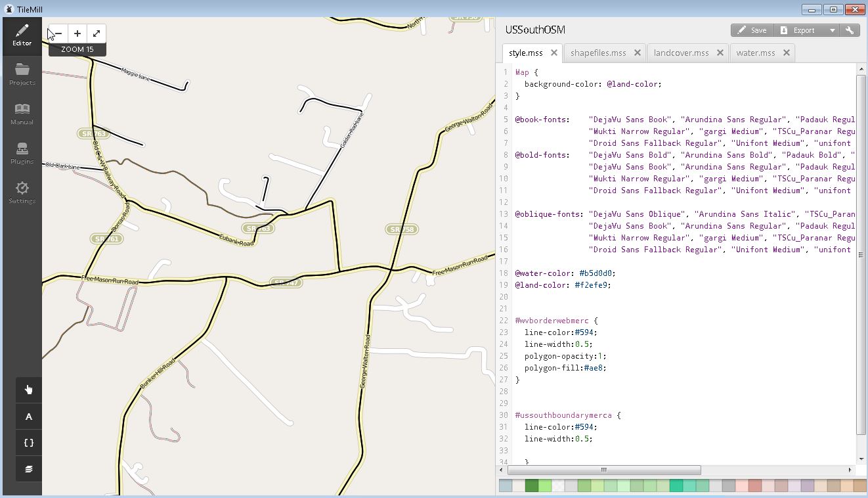Screen dimensions: 868x498
Task: Zoom in the map with plus button
Action: tap(77, 34)
